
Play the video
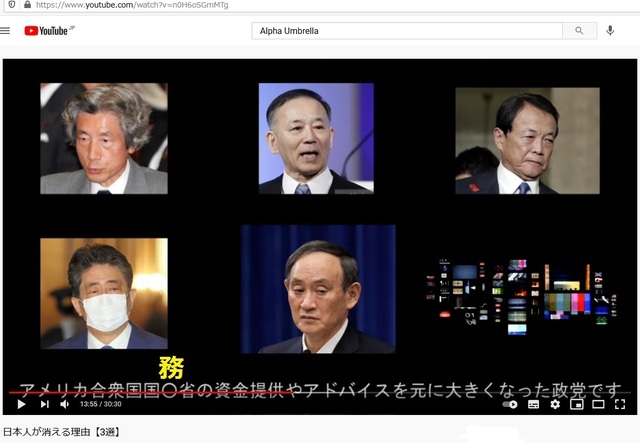[21, 404]
